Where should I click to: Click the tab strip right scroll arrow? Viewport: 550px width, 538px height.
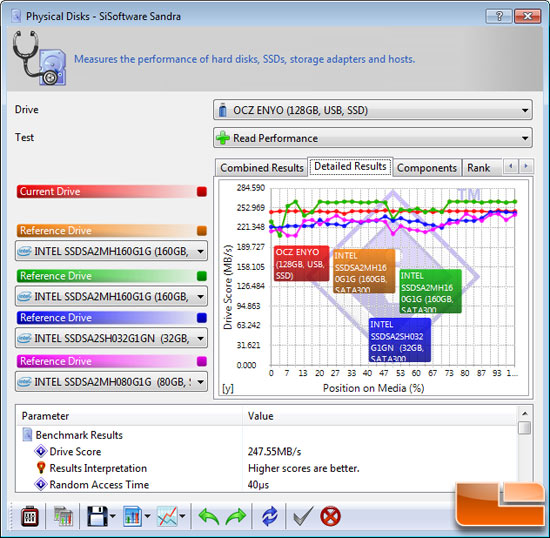pyautogui.click(x=526, y=166)
